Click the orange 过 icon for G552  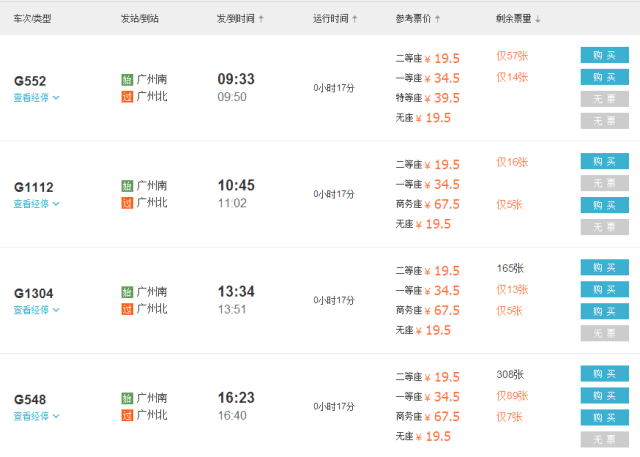click(127, 97)
